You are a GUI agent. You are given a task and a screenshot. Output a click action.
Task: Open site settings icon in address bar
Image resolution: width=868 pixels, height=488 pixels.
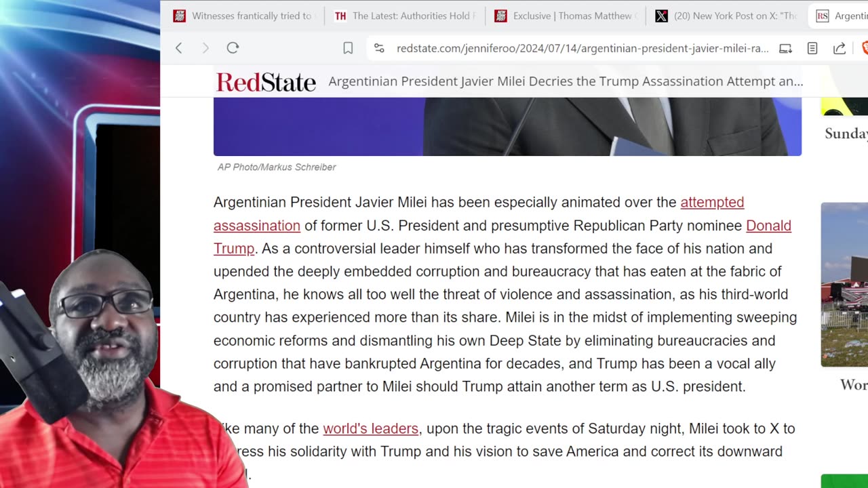tap(379, 48)
